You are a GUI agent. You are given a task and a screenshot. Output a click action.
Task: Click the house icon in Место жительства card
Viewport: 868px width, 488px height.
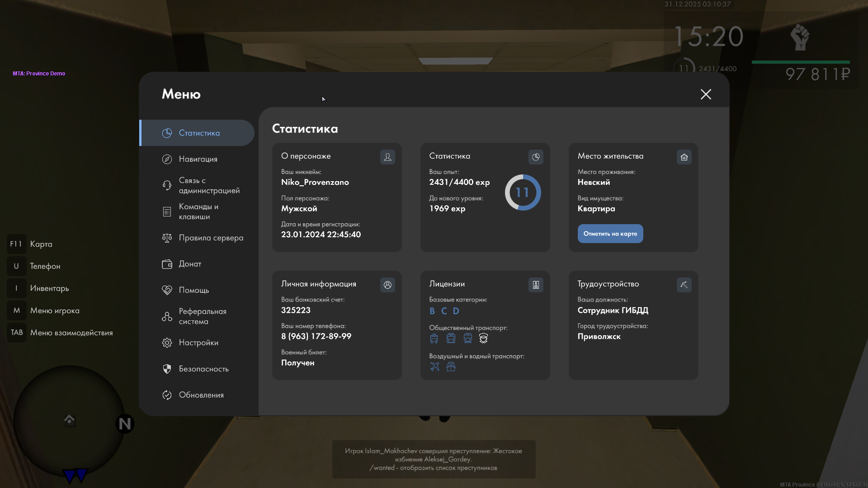click(x=684, y=157)
